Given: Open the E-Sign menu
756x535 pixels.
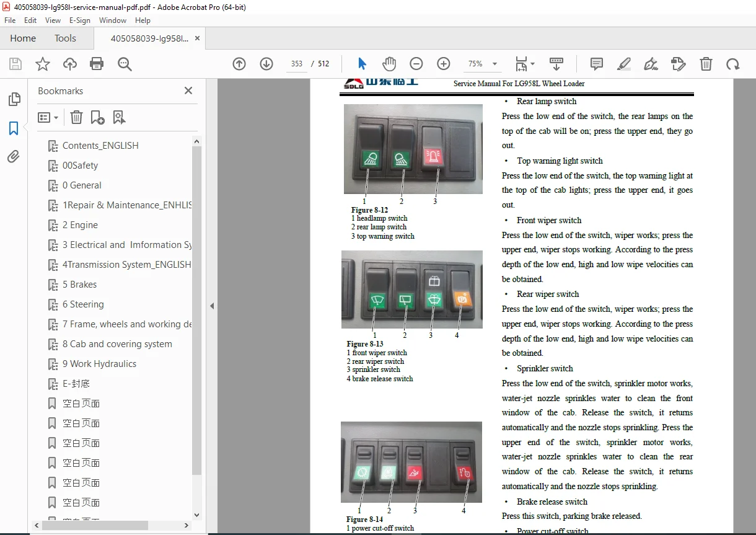Looking at the screenshot, I should [79, 20].
